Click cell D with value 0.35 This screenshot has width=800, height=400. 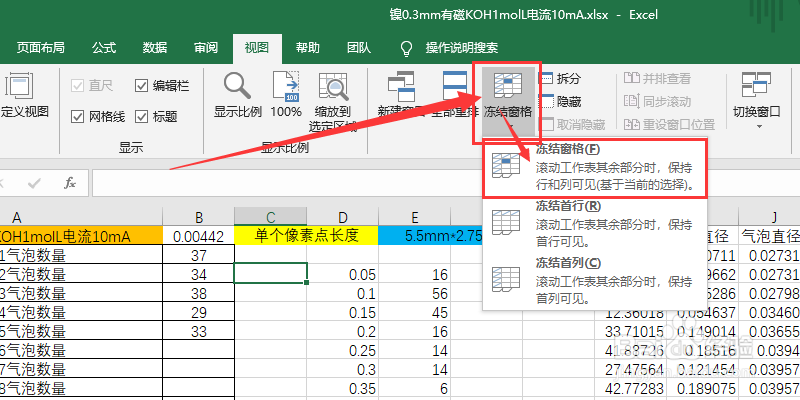click(x=342, y=388)
